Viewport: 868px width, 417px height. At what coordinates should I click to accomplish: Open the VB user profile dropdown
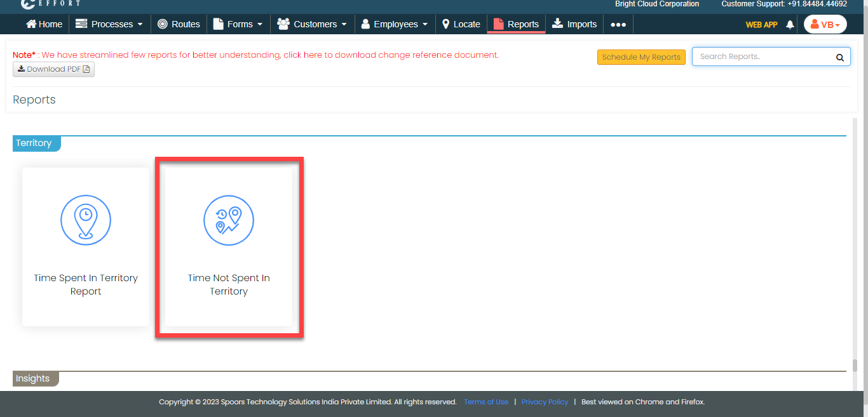click(x=825, y=25)
